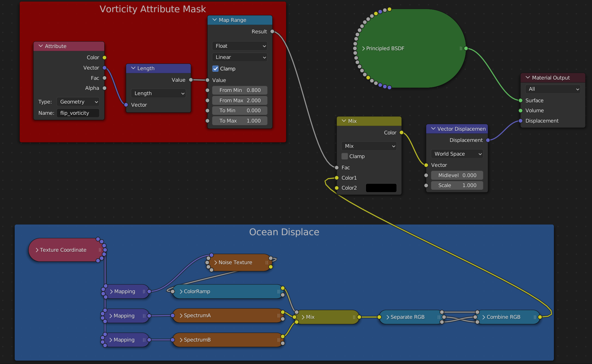Expand the collapsed Noise Texture node
The width and height of the screenshot is (592, 364).
pyautogui.click(x=216, y=263)
